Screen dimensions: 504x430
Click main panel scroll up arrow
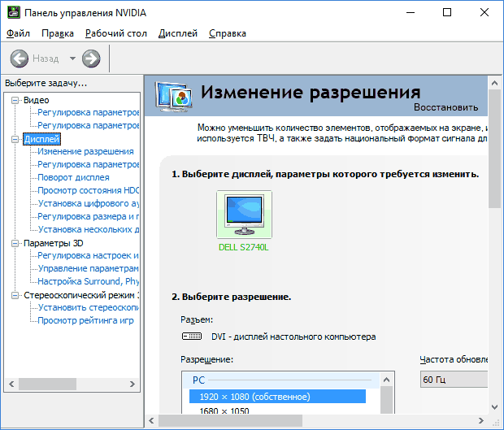click(495, 83)
